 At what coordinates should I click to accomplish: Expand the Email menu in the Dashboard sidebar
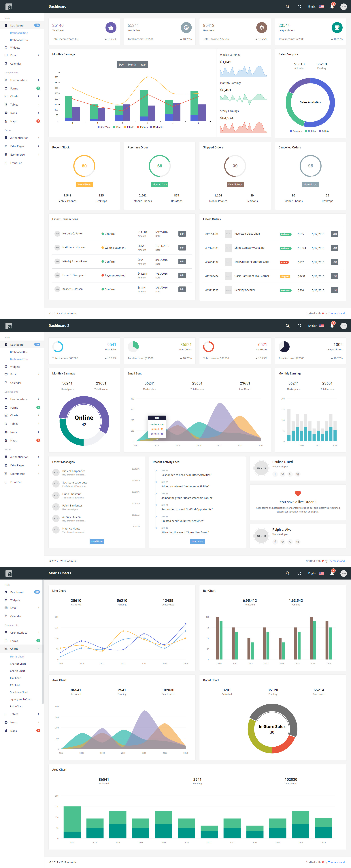[22, 55]
